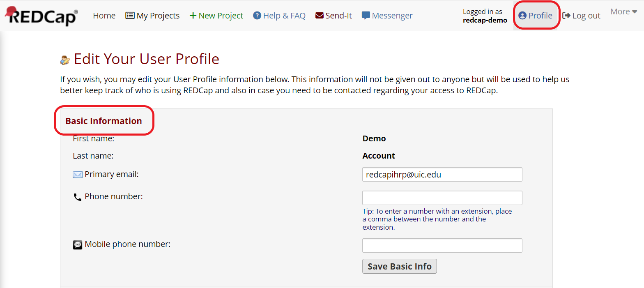Open Messenger speech bubble icon
This screenshot has width=644, height=288.
(366, 16)
